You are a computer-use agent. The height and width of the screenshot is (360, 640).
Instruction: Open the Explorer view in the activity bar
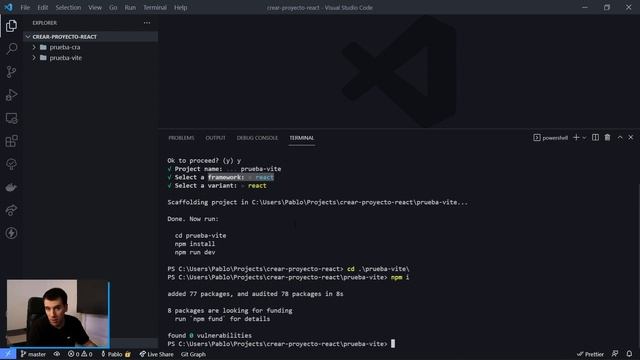[11, 26]
